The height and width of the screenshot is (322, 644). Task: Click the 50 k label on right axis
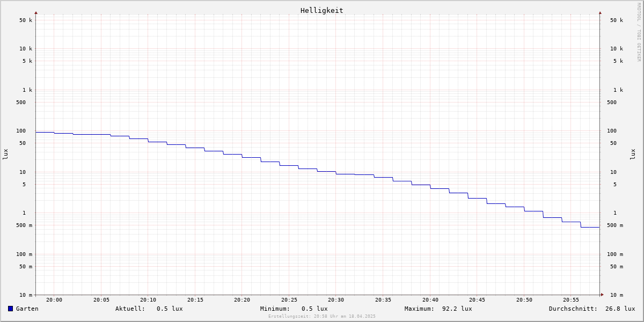click(x=617, y=20)
